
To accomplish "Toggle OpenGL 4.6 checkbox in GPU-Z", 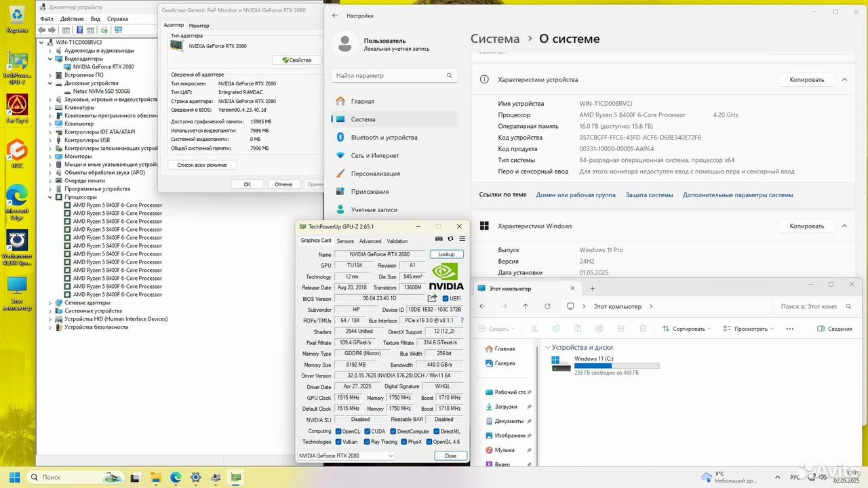I will click(x=429, y=442).
